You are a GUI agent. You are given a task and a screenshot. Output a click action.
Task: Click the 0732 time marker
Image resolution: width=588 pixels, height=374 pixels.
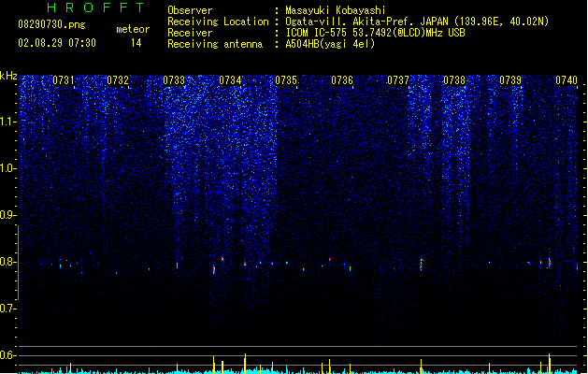coord(118,80)
